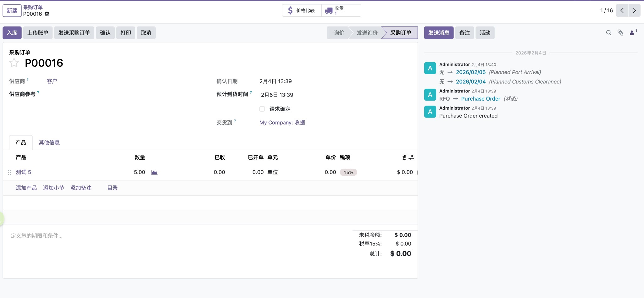
Task: Click the 添加产品 link
Action: (x=26, y=188)
